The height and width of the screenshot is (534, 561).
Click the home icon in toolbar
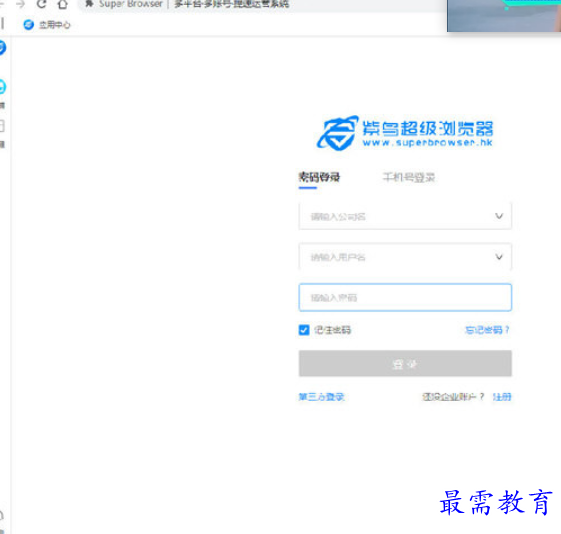(x=63, y=4)
